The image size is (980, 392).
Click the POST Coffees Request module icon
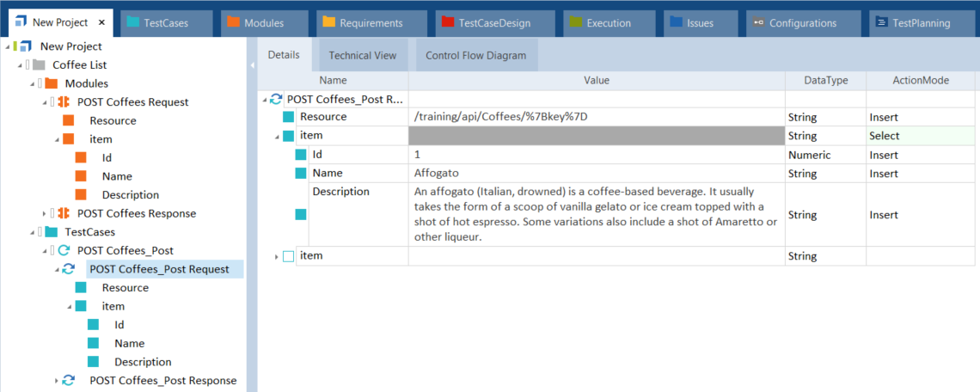(x=63, y=102)
